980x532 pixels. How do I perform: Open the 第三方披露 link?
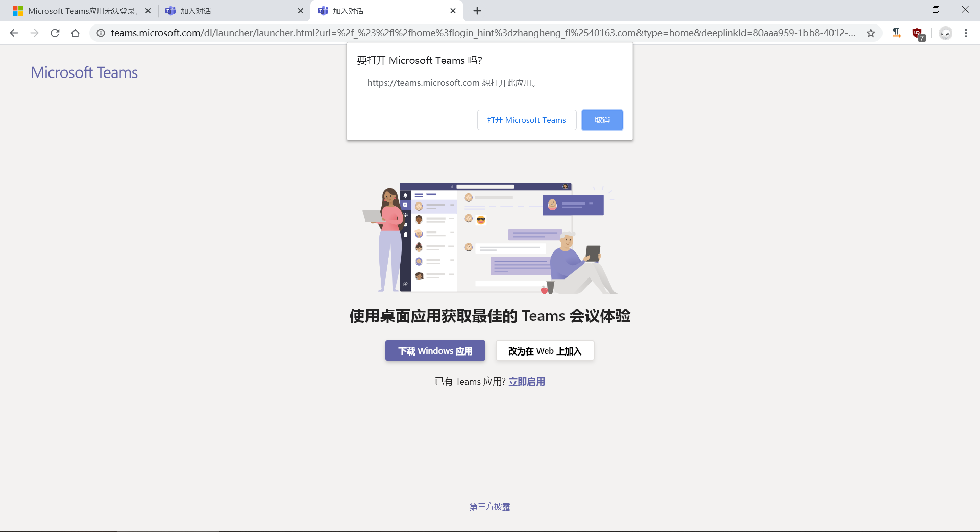click(x=490, y=506)
